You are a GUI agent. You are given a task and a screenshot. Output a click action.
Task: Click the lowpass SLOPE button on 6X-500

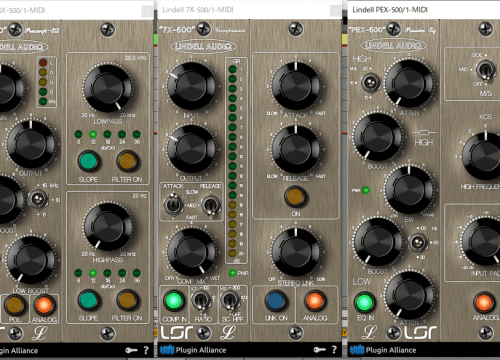88,161
